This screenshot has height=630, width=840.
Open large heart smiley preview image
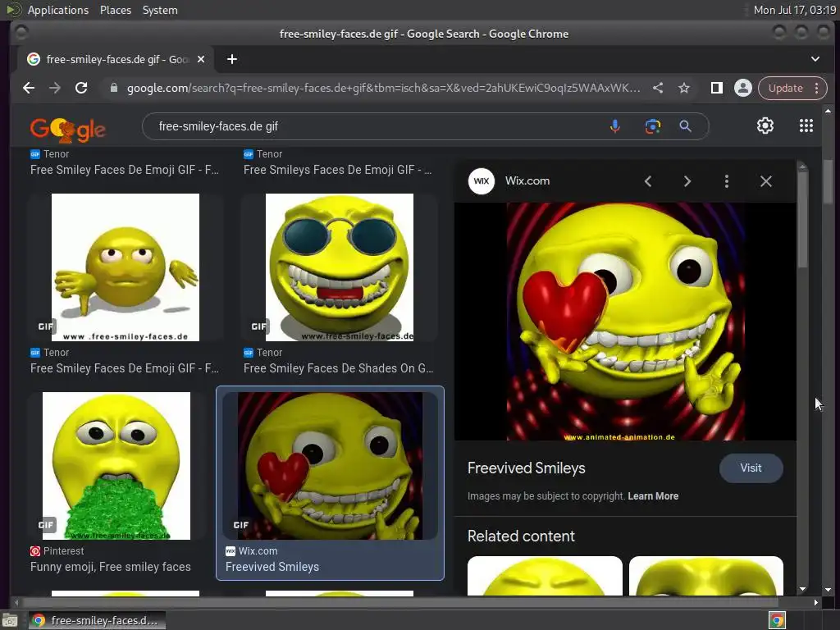click(x=625, y=322)
